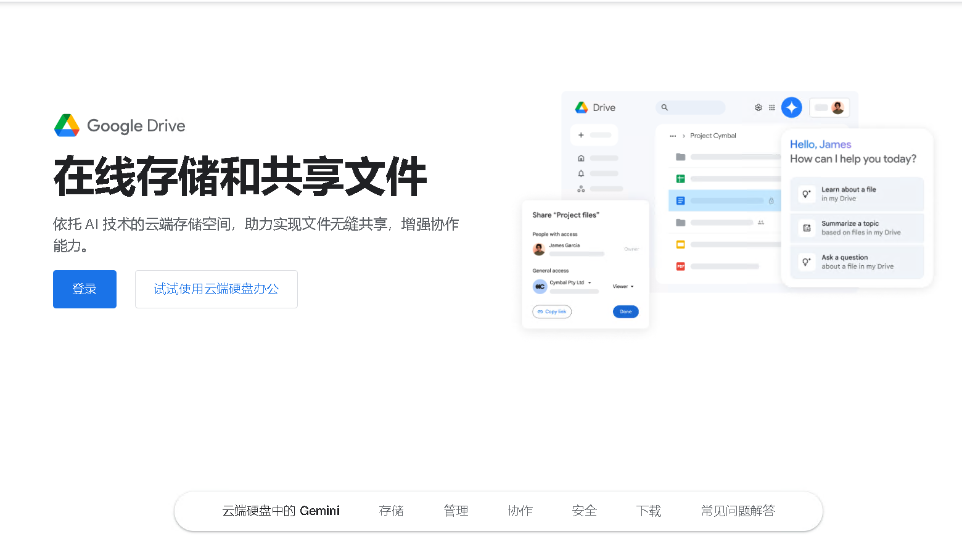Screen dimensions: 962x560
Task: Click the Owner label in share dialog
Action: (631, 249)
